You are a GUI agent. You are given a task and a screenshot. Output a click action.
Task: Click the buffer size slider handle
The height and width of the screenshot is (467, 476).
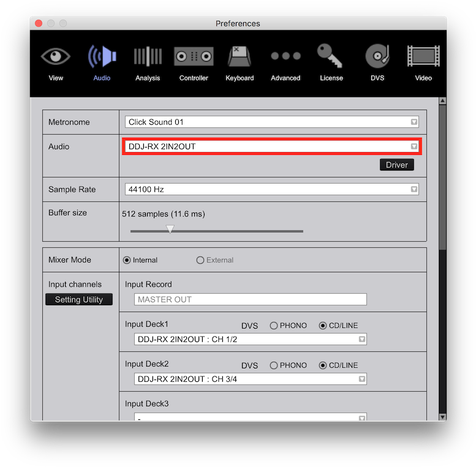coord(170,229)
